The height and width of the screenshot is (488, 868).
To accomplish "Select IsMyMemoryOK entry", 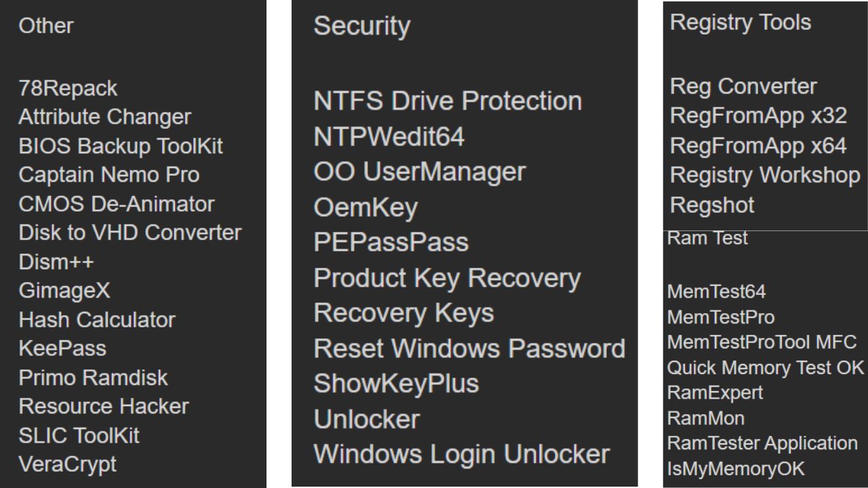I will coord(735,468).
